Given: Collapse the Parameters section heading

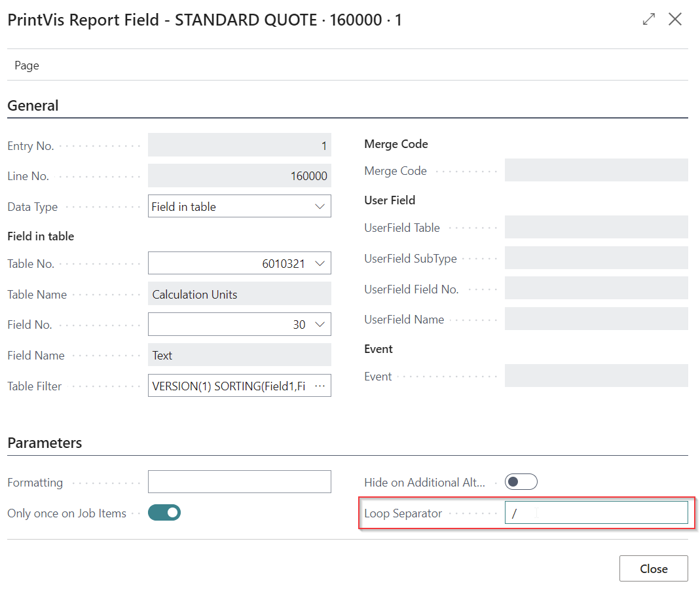Looking at the screenshot, I should [x=45, y=443].
